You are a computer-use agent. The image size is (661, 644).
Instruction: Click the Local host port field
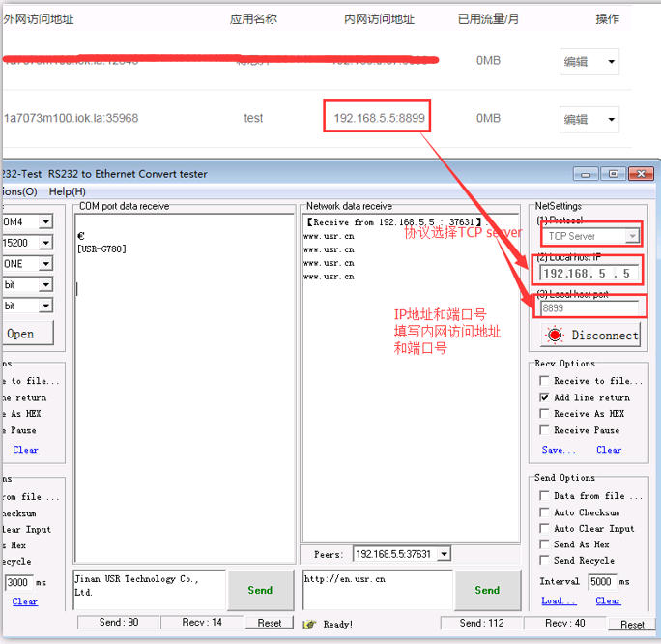coord(588,308)
